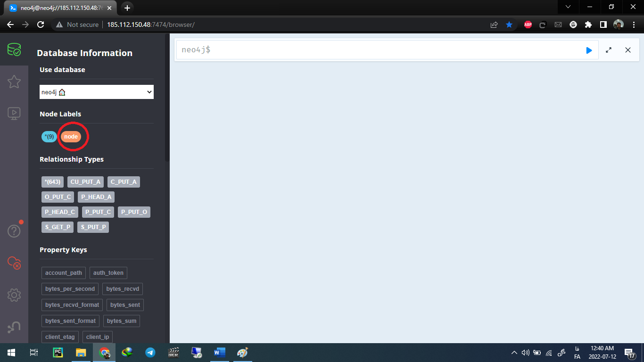Screen dimensions: 644x362
Task: Click the P_PUT_C relationship type
Action: (x=98, y=212)
